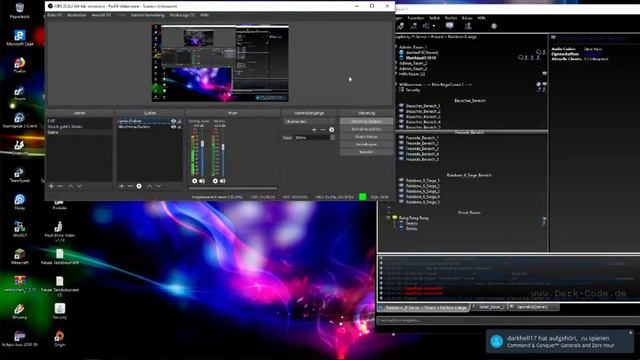Click the OBS preview canvas thumbnail

[220, 63]
